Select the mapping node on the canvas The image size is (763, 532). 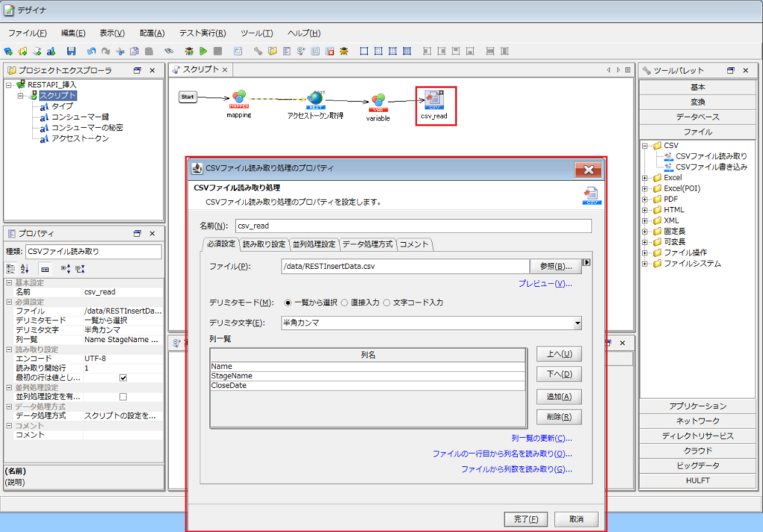coord(239,103)
